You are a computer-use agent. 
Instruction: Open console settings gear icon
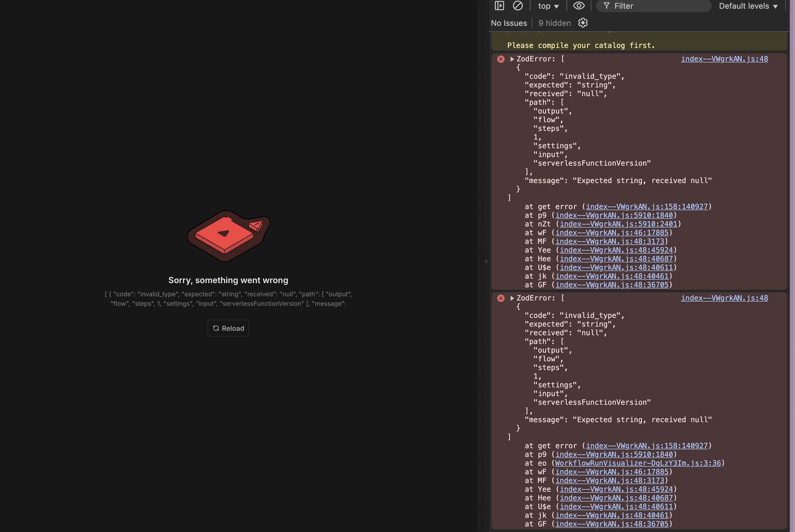(583, 23)
